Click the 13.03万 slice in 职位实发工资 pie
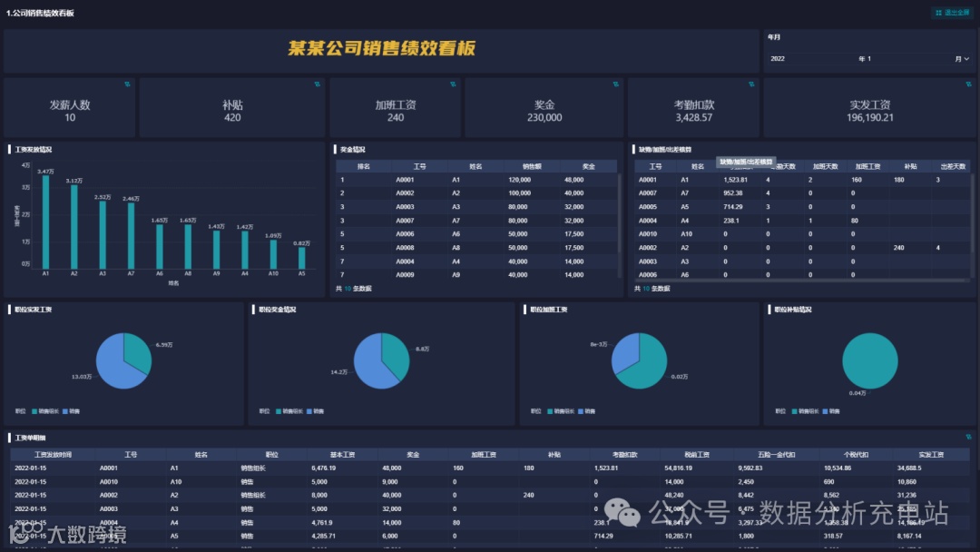 (115, 370)
